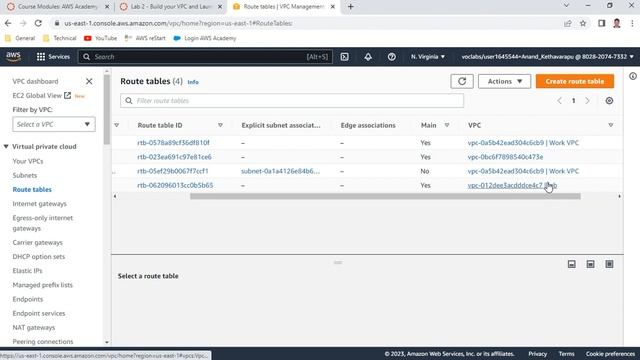Viewport: 640px width, 360px height.
Task: Open the Select a VPC filter dropdown
Action: click(x=54, y=124)
